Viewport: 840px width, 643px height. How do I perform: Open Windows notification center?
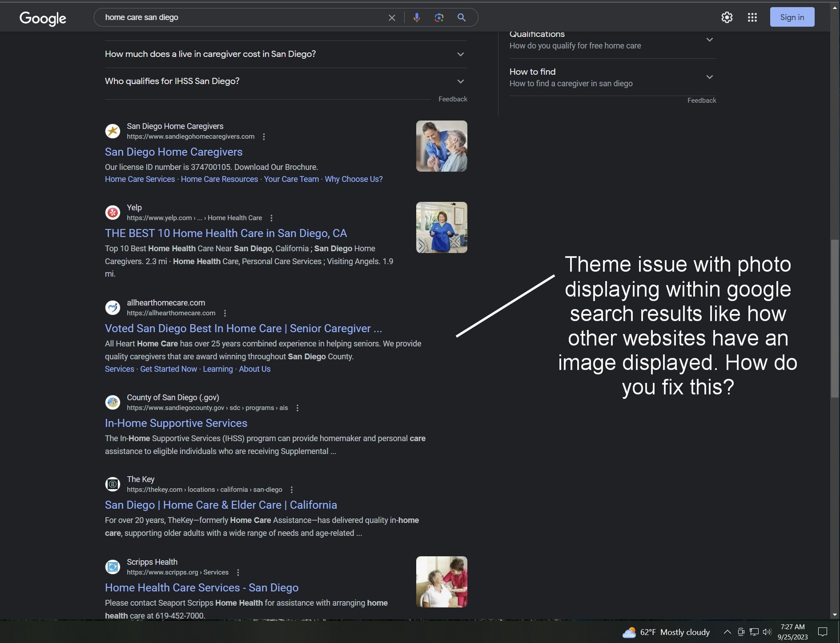tap(823, 632)
